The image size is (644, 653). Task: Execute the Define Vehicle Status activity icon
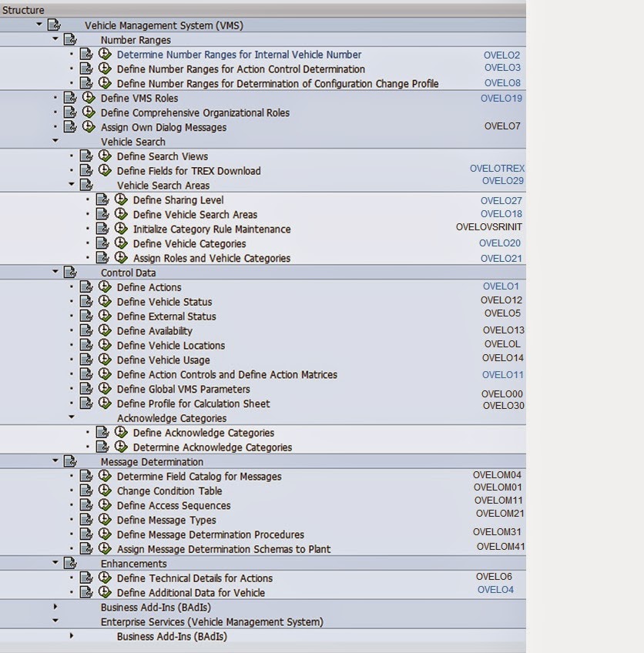tap(104, 301)
